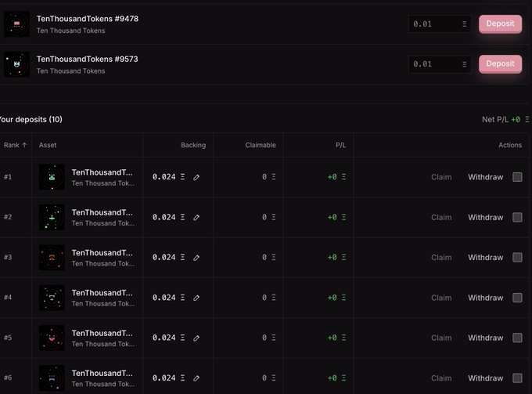Open rank #4 asset name TenThousandT...
Image resolution: width=532 pixels, height=394 pixels.
point(102,293)
